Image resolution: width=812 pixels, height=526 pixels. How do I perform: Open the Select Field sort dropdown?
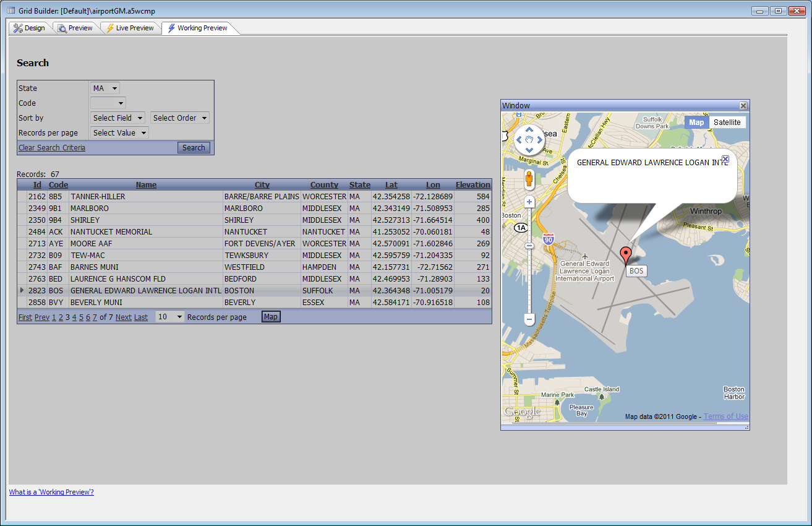pyautogui.click(x=118, y=118)
